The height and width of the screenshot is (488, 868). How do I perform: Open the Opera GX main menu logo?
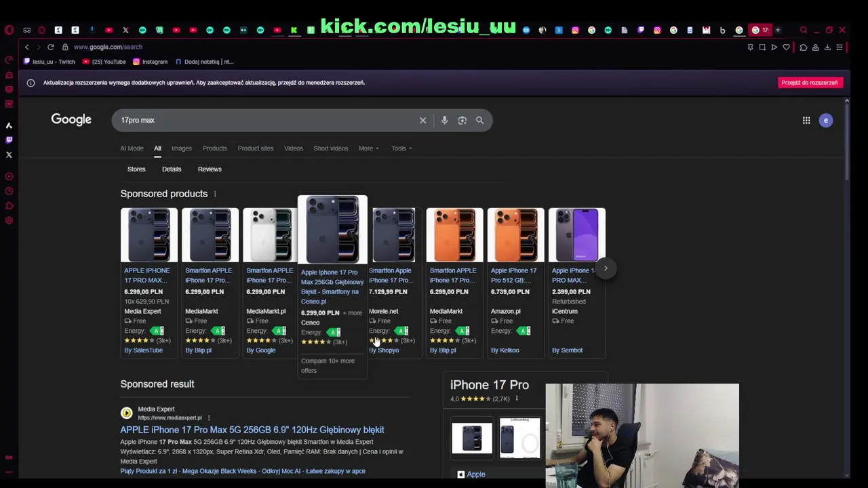pos(9,30)
